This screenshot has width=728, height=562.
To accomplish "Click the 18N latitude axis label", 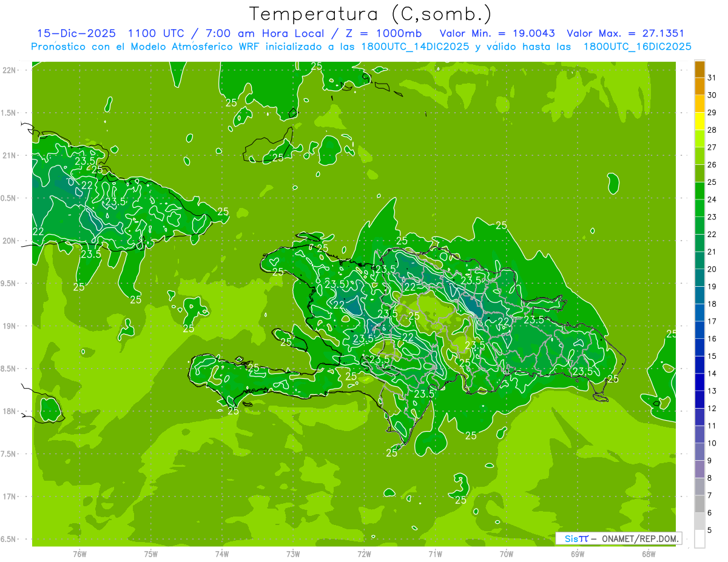I will coord(9,411).
